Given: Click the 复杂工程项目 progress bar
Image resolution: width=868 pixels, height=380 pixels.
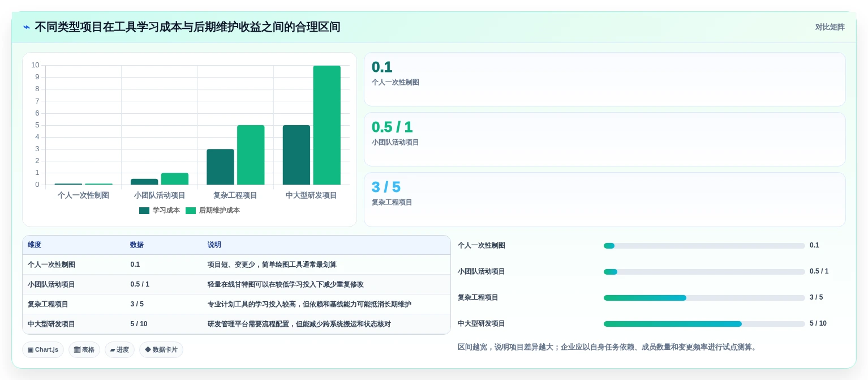Looking at the screenshot, I should coord(704,298).
